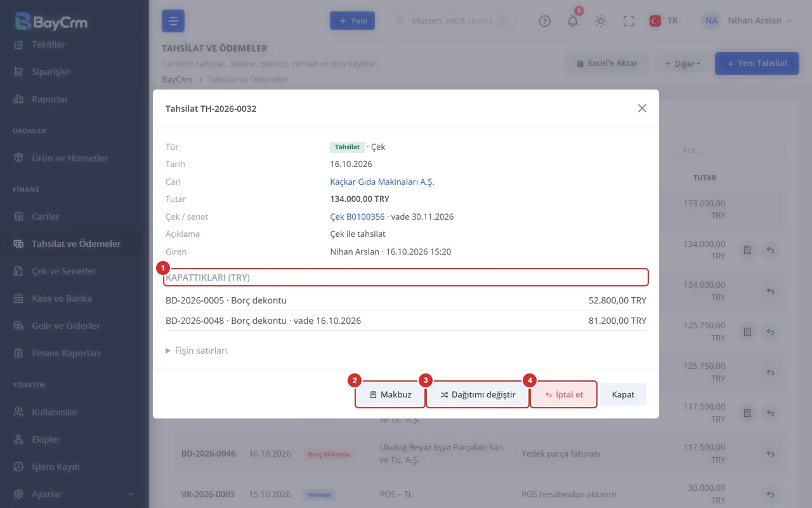Image resolution: width=812 pixels, height=508 pixels.
Task: Switch to fullscreen using the expand icon
Action: point(629,21)
